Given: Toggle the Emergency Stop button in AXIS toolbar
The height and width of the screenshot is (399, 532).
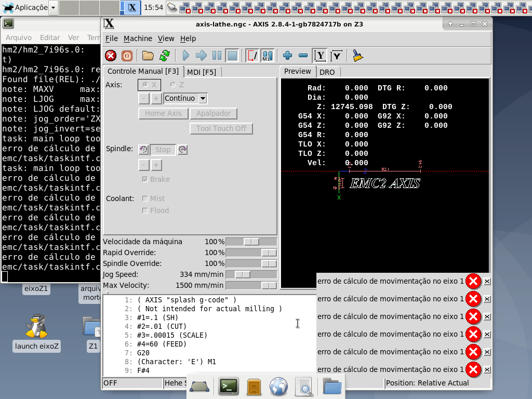Looking at the screenshot, I should 111,56.
